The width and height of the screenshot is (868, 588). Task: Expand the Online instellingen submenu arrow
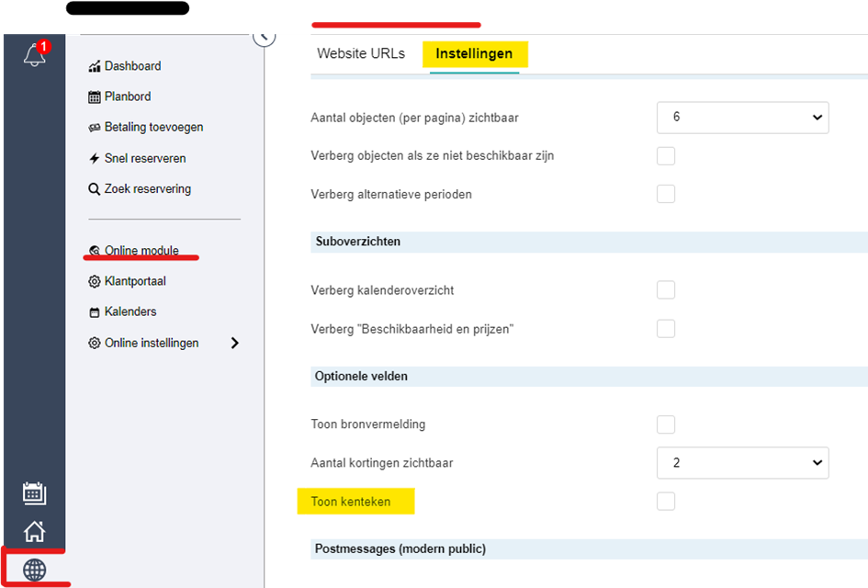coord(235,343)
